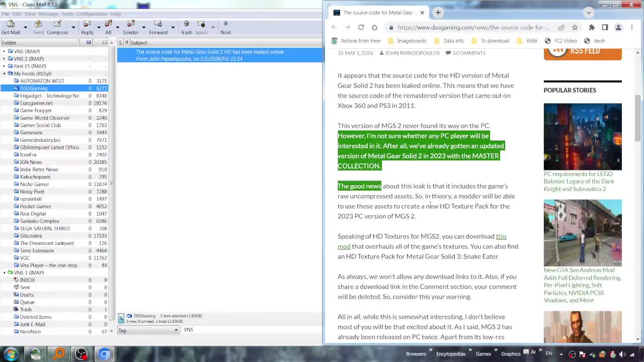Close the Metal Gear source code tab
The width and height of the screenshot is (644, 362).
point(422,13)
